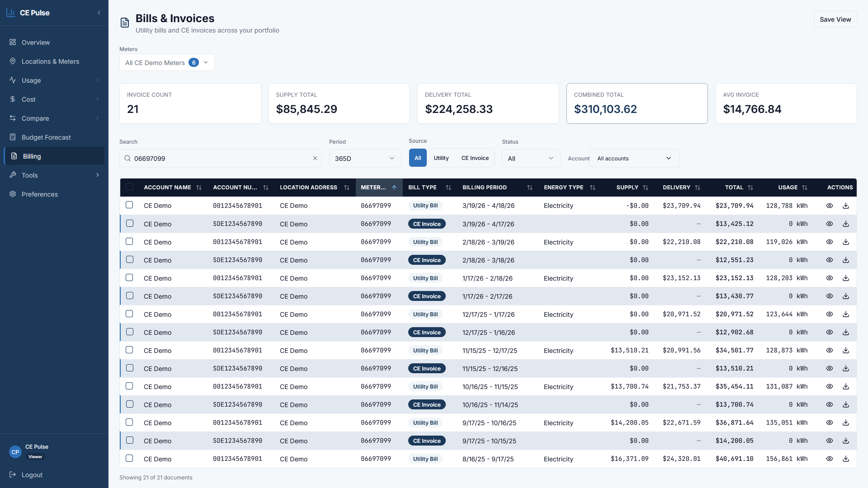Download the $40,691.10 utility bill
Screen dimensions: 868x488
[x=845, y=459]
